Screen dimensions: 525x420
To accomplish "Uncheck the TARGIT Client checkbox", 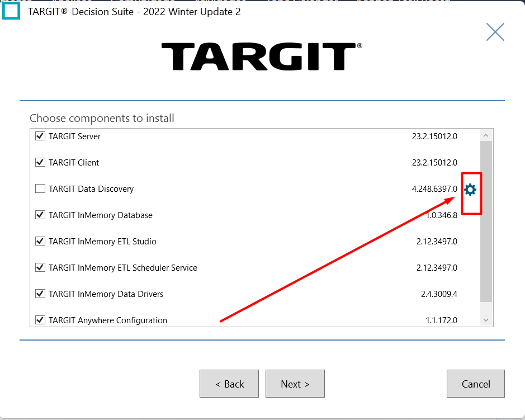I will click(x=40, y=162).
